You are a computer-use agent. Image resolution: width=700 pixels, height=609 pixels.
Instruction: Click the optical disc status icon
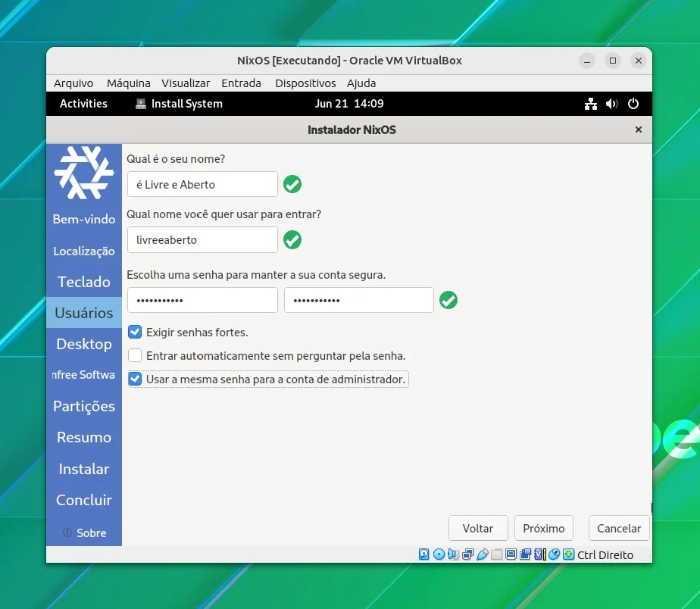click(x=439, y=554)
